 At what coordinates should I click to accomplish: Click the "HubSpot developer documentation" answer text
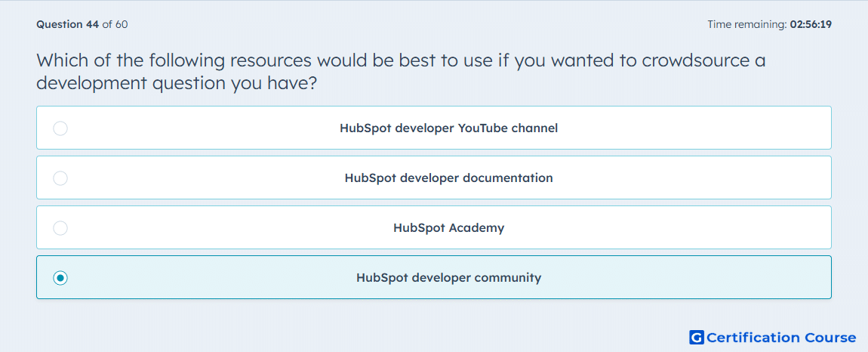coord(448,178)
